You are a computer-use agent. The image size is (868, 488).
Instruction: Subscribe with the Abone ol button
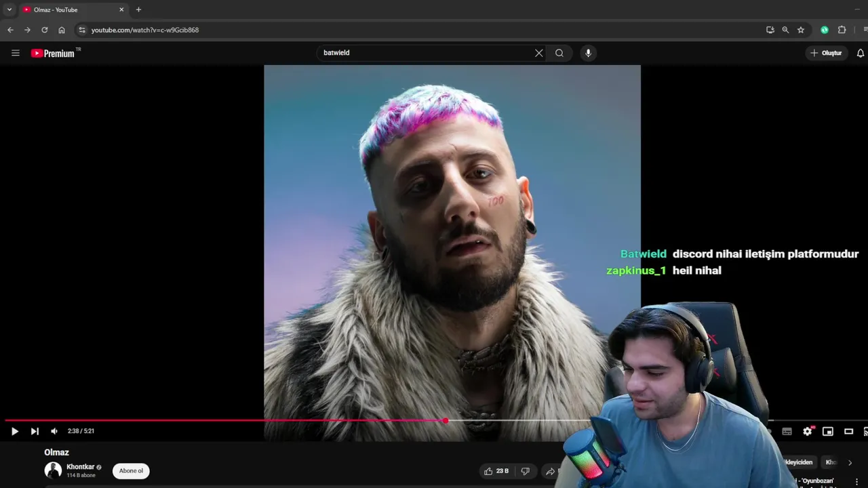(132, 471)
